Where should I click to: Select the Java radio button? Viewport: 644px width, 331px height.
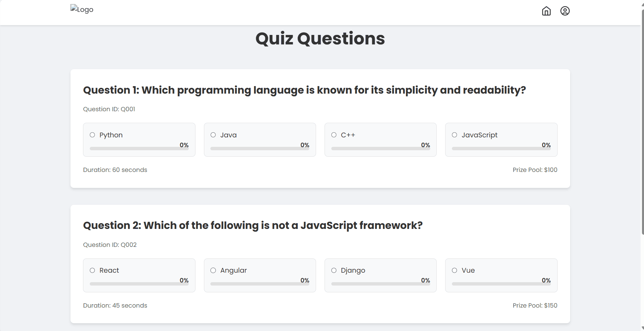(x=213, y=135)
